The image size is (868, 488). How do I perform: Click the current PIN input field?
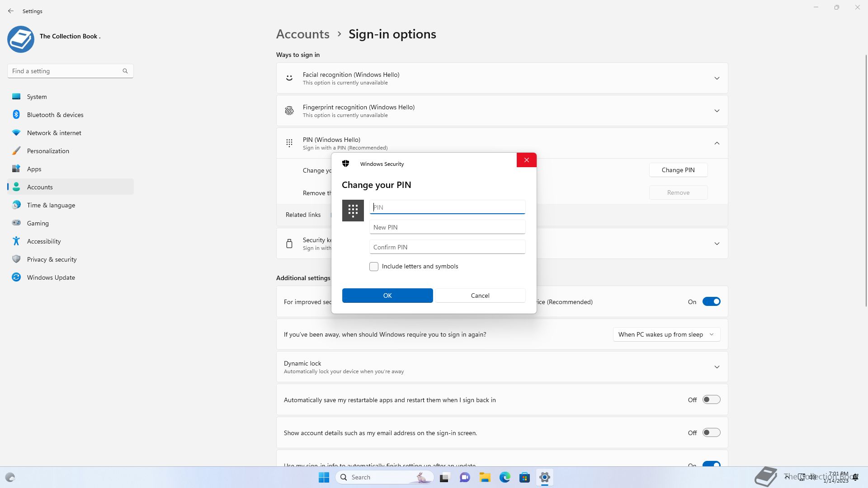point(448,207)
